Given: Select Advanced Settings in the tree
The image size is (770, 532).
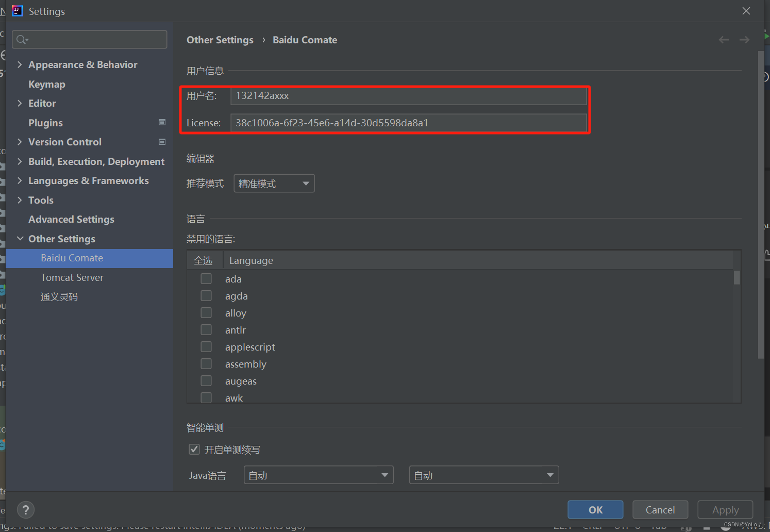Looking at the screenshot, I should point(71,219).
